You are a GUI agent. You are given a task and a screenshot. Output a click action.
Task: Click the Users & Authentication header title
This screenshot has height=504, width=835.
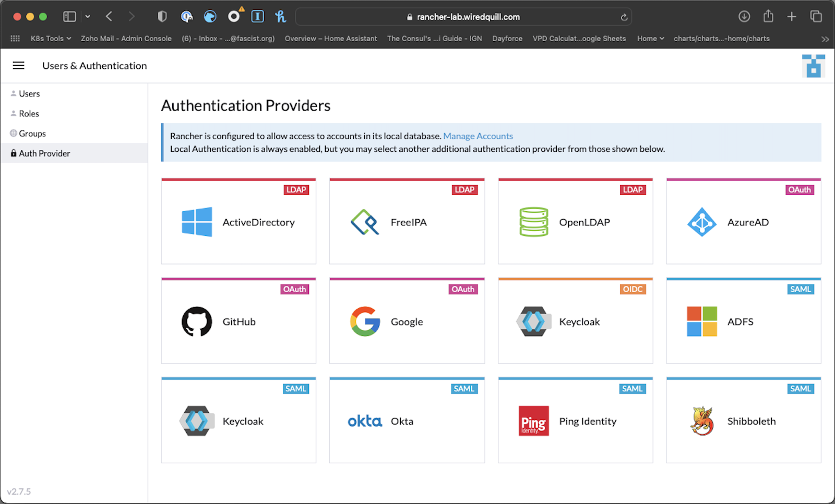coord(94,66)
